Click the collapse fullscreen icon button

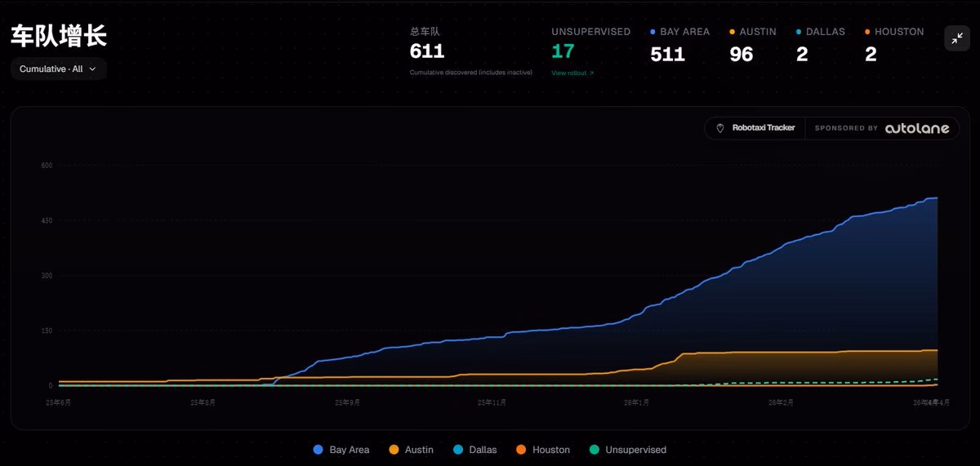[957, 38]
